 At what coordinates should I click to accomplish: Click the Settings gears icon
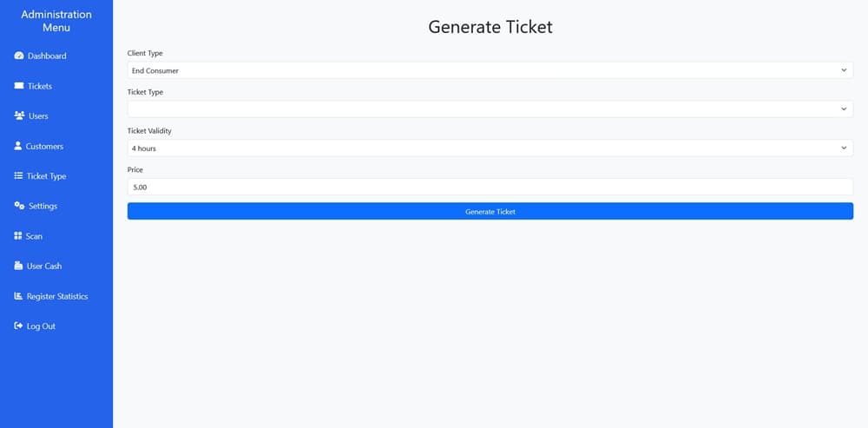pyautogui.click(x=19, y=206)
